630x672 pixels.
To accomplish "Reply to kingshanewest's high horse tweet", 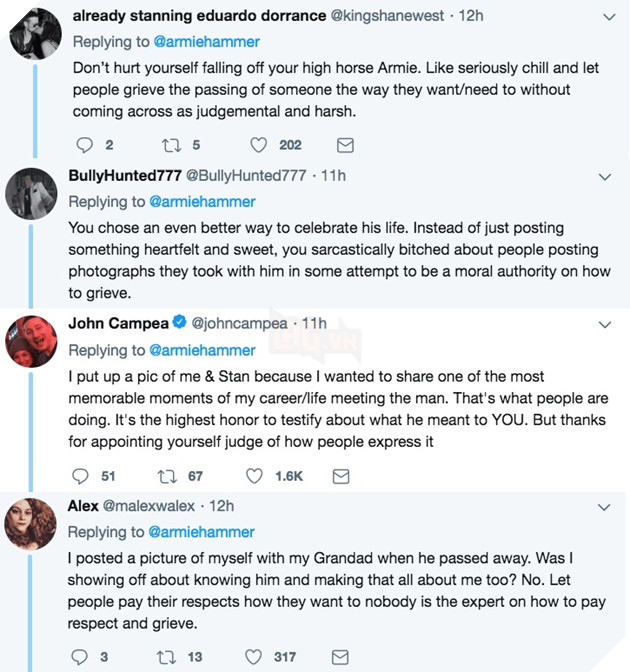I will (82, 145).
